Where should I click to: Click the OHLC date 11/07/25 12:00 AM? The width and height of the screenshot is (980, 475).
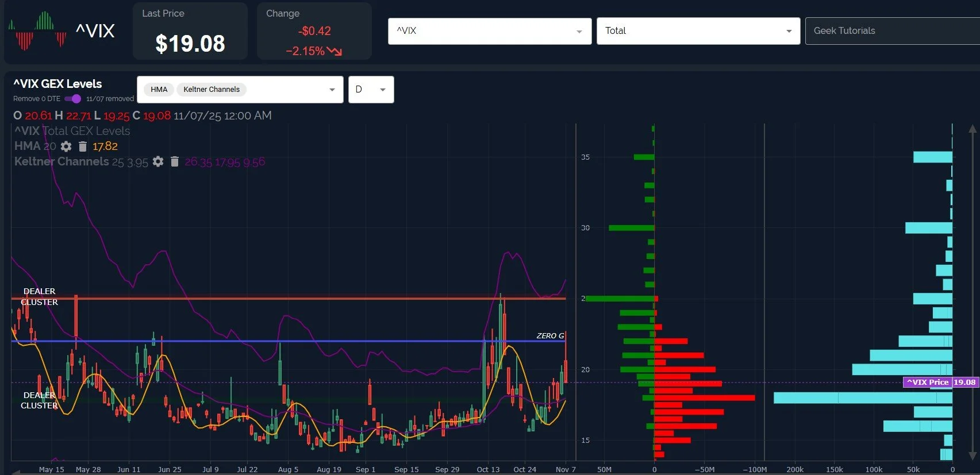[x=222, y=115]
